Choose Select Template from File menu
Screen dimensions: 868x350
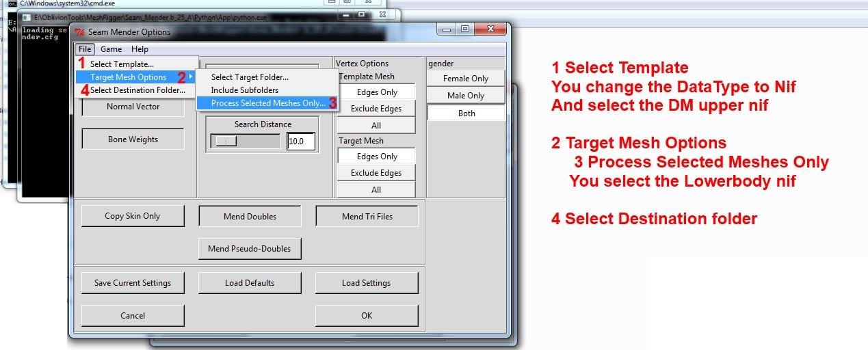click(137, 64)
